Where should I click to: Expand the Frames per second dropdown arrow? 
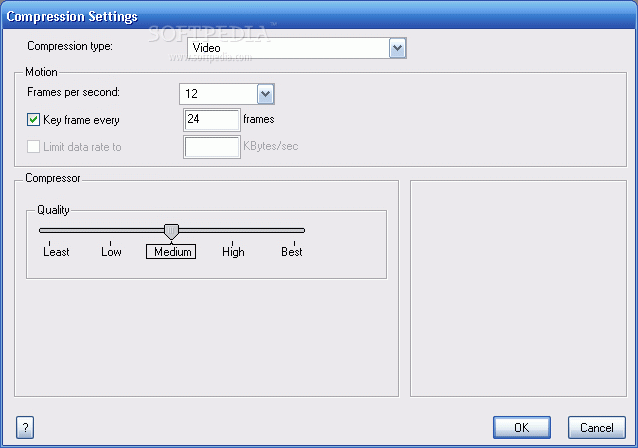click(265, 94)
